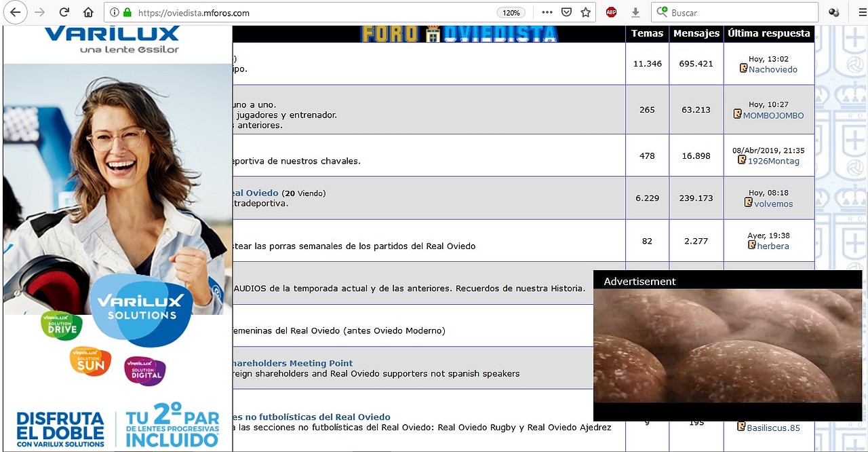Open the Basiliscus.85 user link
Screen dimensions: 868x452
[773, 428]
